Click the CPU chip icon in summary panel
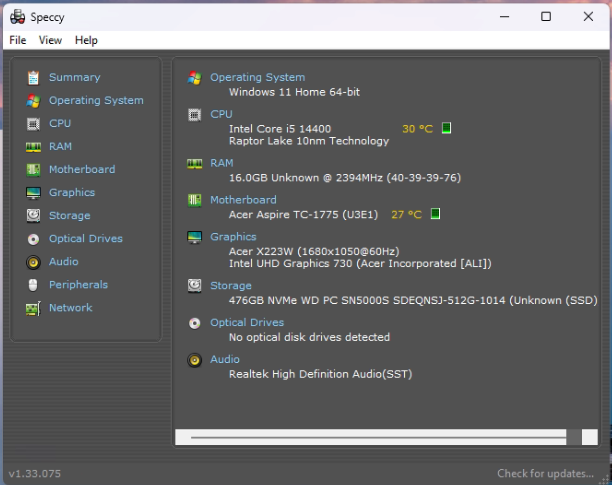This screenshot has height=485, width=612. click(194, 115)
